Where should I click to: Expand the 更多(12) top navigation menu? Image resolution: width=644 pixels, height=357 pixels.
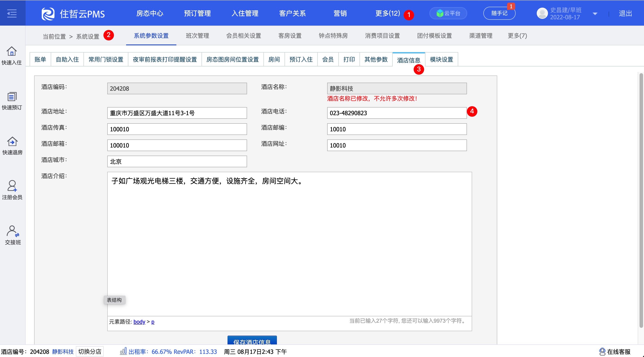tap(388, 13)
